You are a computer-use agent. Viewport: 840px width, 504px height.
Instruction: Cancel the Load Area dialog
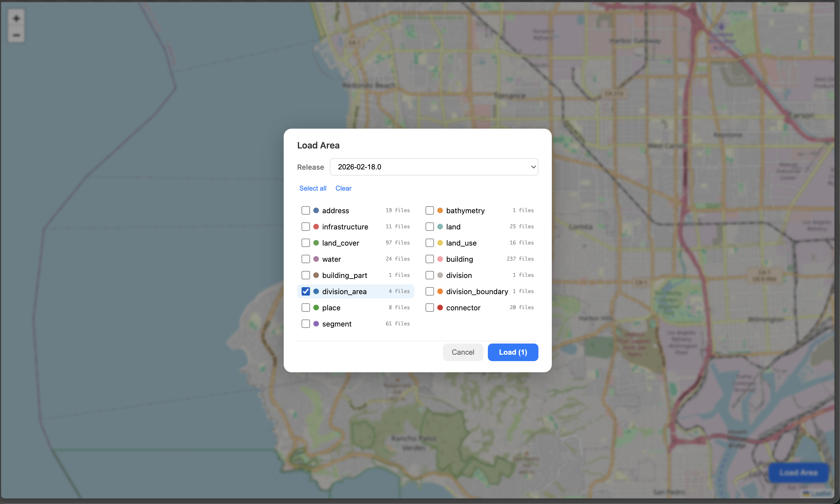462,352
